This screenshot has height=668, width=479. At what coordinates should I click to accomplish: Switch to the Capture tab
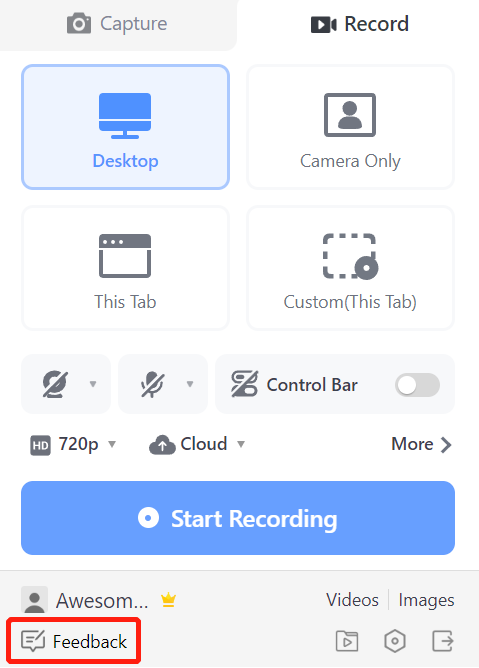click(117, 24)
